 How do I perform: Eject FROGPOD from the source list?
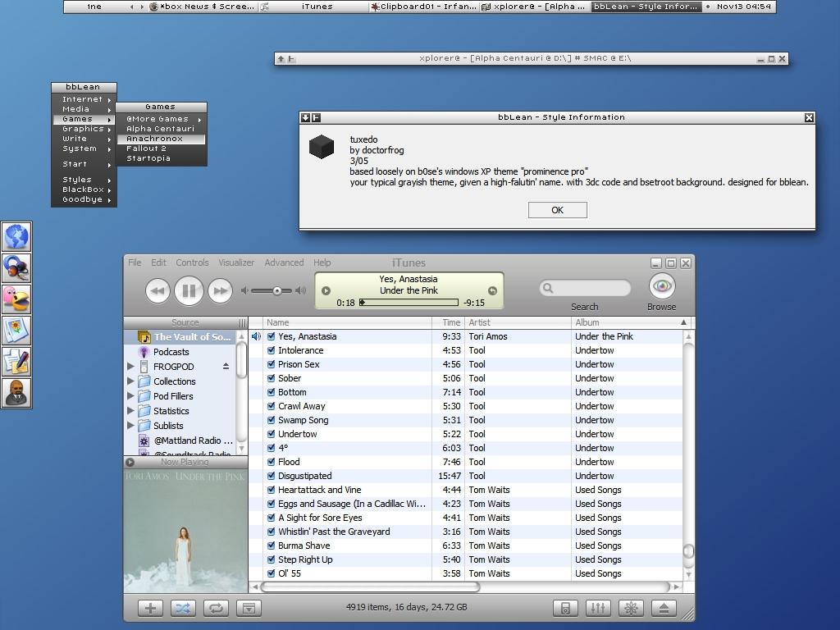(226, 367)
